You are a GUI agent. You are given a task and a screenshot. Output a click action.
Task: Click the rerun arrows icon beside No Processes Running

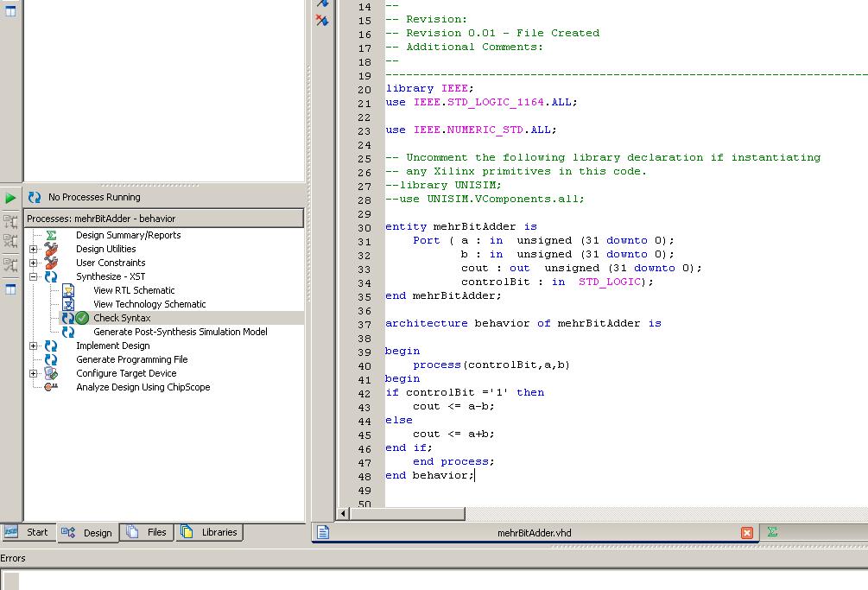tap(35, 197)
